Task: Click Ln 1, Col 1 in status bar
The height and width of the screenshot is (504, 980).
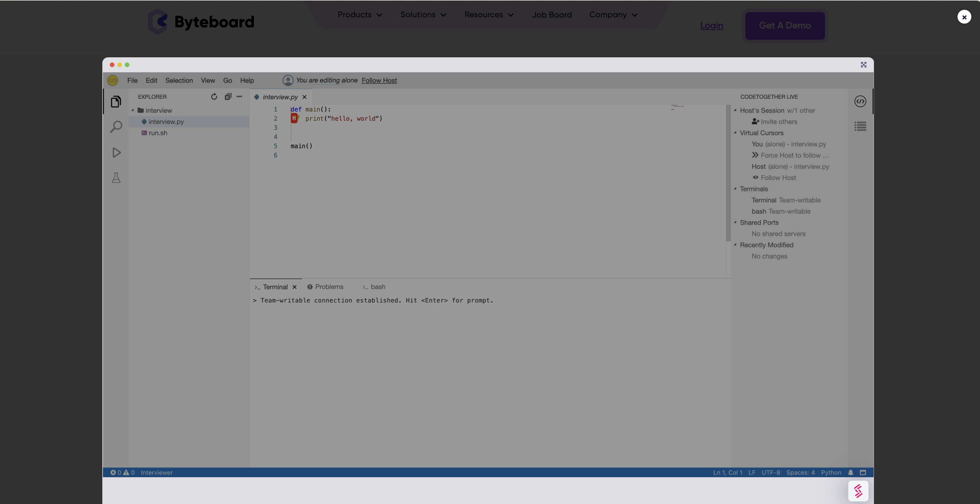Action: [728, 472]
